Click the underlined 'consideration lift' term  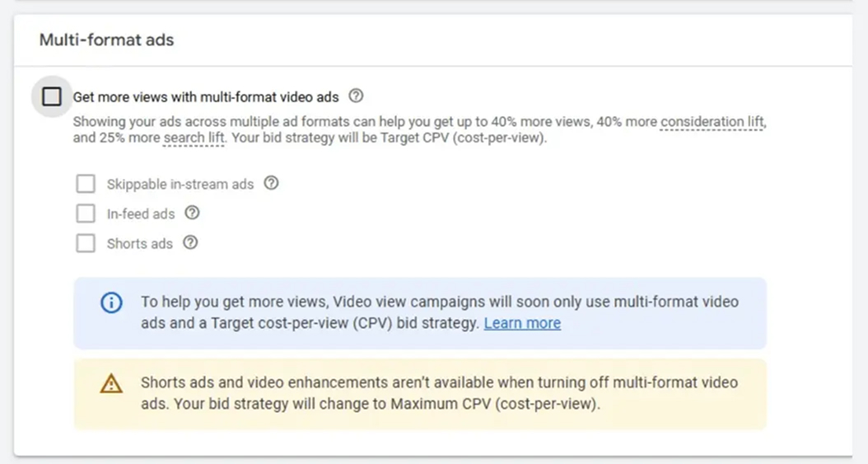pyautogui.click(x=712, y=122)
